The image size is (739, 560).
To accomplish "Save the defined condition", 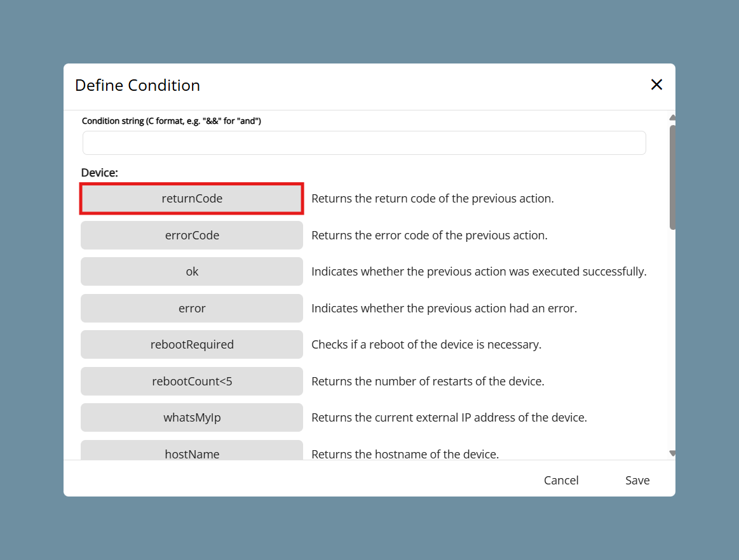I will point(637,480).
